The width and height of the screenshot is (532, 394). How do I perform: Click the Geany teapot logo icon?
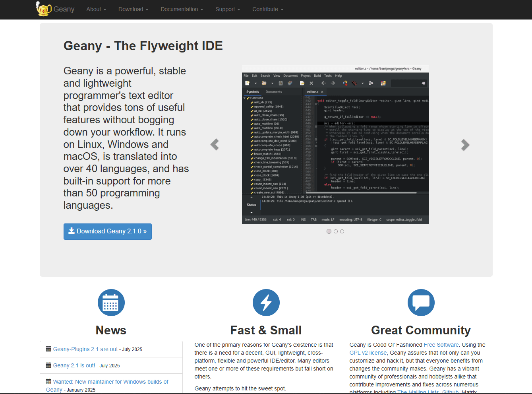coord(43,9)
